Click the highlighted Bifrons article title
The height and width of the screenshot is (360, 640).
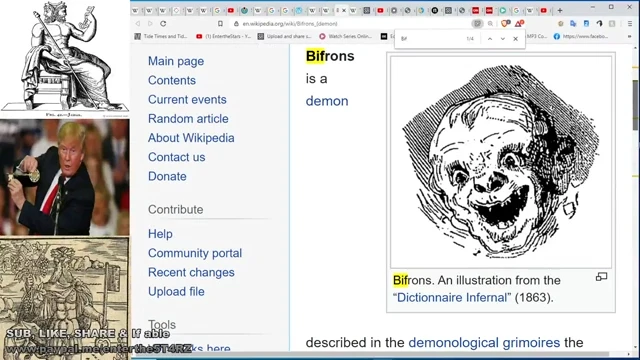pyautogui.click(x=330, y=56)
